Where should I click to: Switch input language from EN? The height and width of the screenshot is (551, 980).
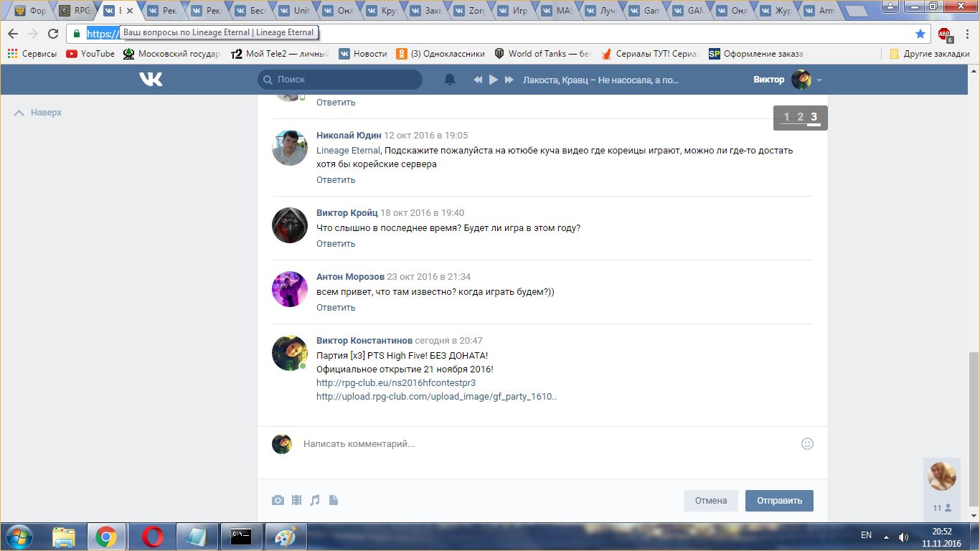click(x=866, y=535)
